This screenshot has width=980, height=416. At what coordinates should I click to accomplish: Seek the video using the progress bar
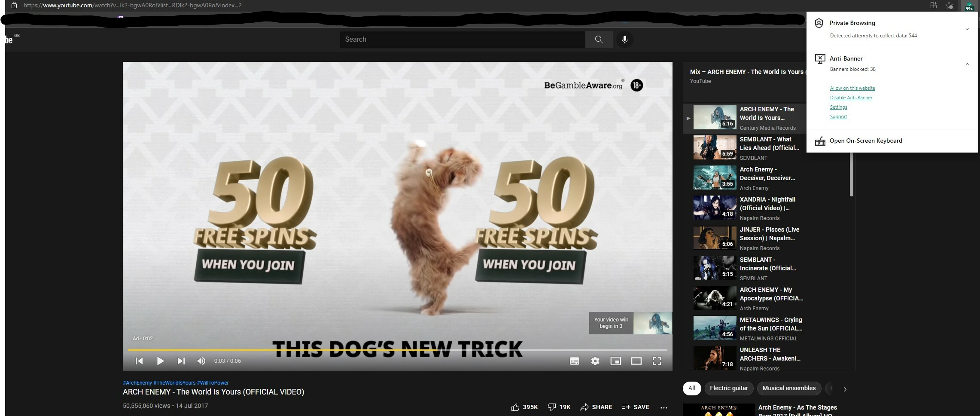(x=398, y=350)
